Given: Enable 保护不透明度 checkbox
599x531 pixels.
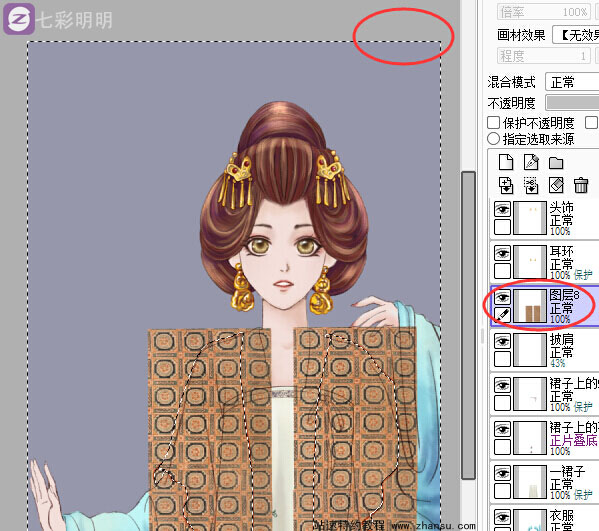Looking at the screenshot, I should 494,123.
